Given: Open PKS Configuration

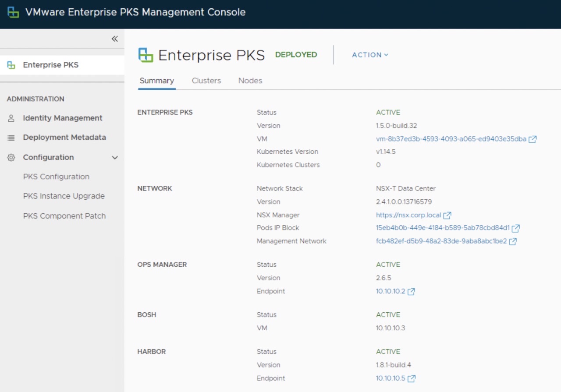Looking at the screenshot, I should point(56,177).
